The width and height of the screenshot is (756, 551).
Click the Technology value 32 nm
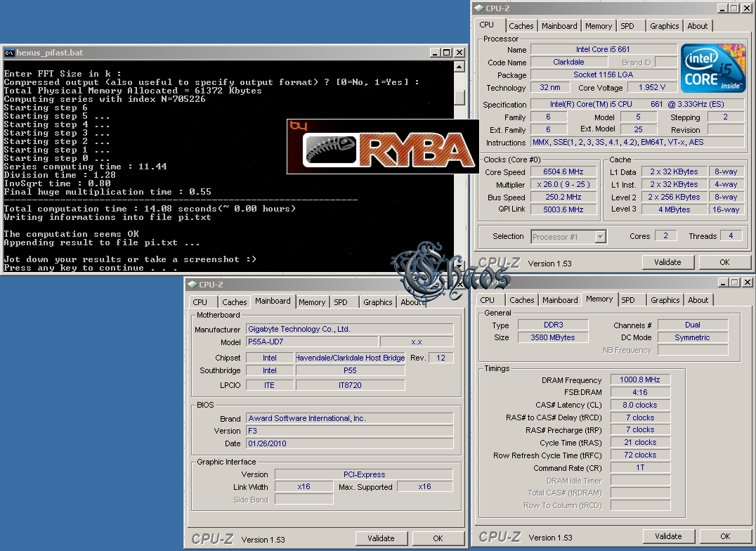[x=550, y=87]
